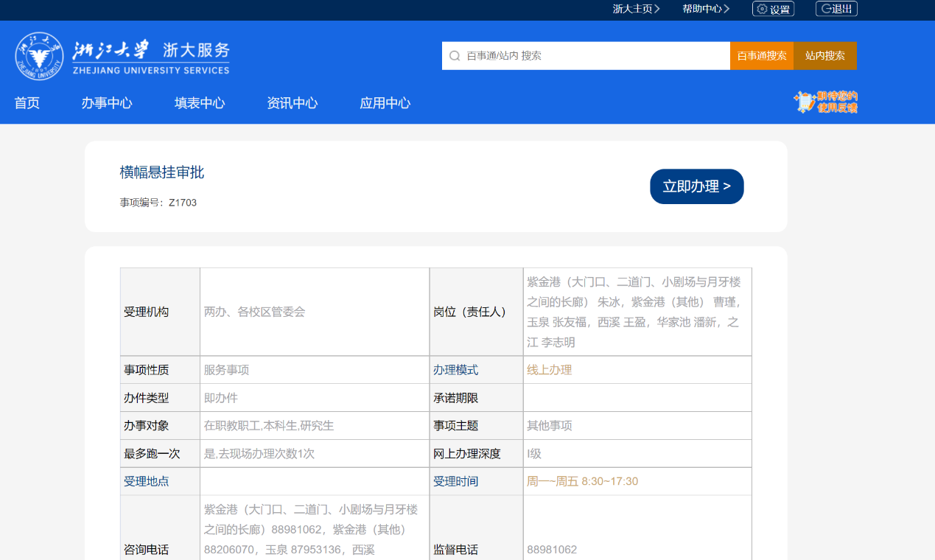Click the 其他事项 value cell
935x560 pixels.
[x=637, y=426]
